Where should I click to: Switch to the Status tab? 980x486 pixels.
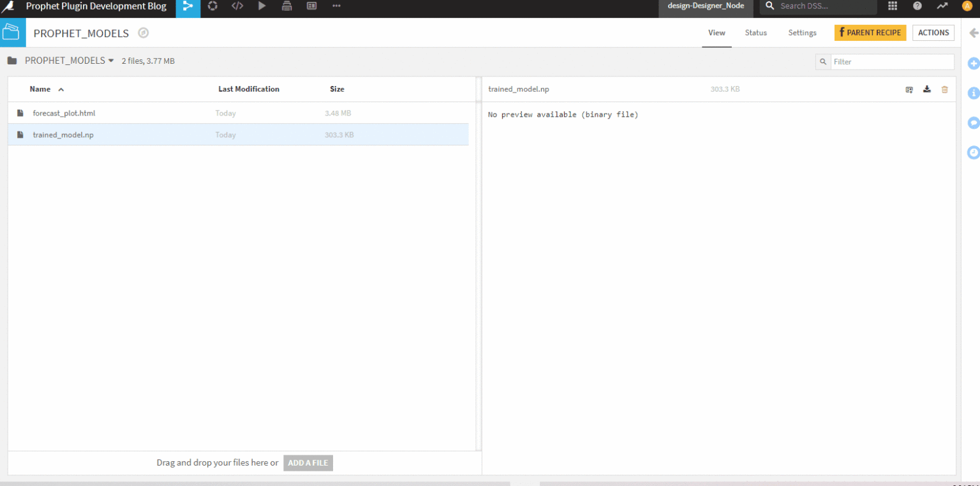pyautogui.click(x=755, y=33)
